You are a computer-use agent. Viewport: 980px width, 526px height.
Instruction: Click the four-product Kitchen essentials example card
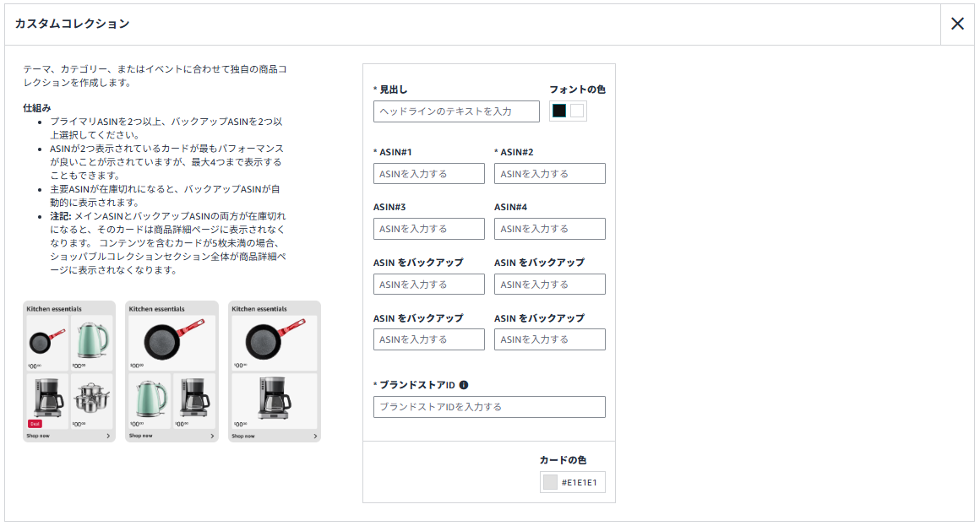pyautogui.click(x=69, y=371)
